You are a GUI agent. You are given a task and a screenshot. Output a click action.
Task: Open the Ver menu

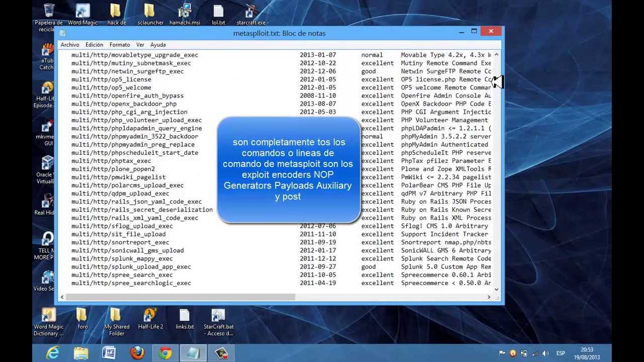click(140, 45)
